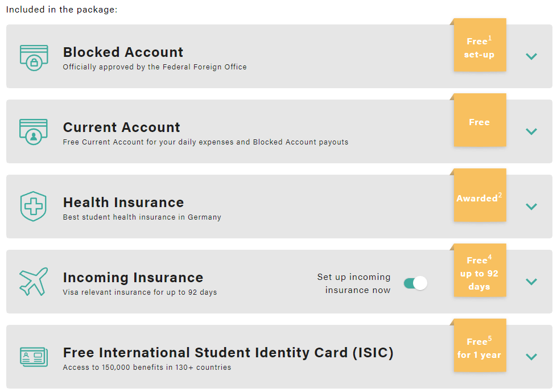Expand the Health Insurance section chevron
This screenshot has width=557, height=392.
[531, 207]
